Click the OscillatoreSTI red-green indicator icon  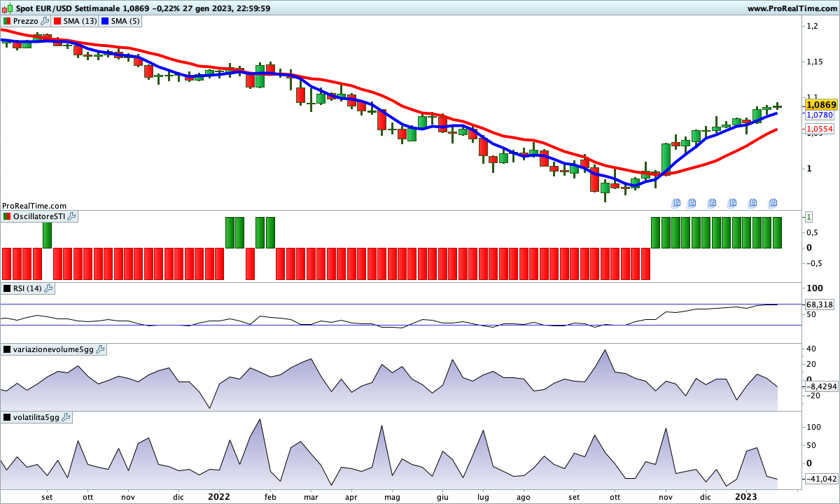pos(7,217)
